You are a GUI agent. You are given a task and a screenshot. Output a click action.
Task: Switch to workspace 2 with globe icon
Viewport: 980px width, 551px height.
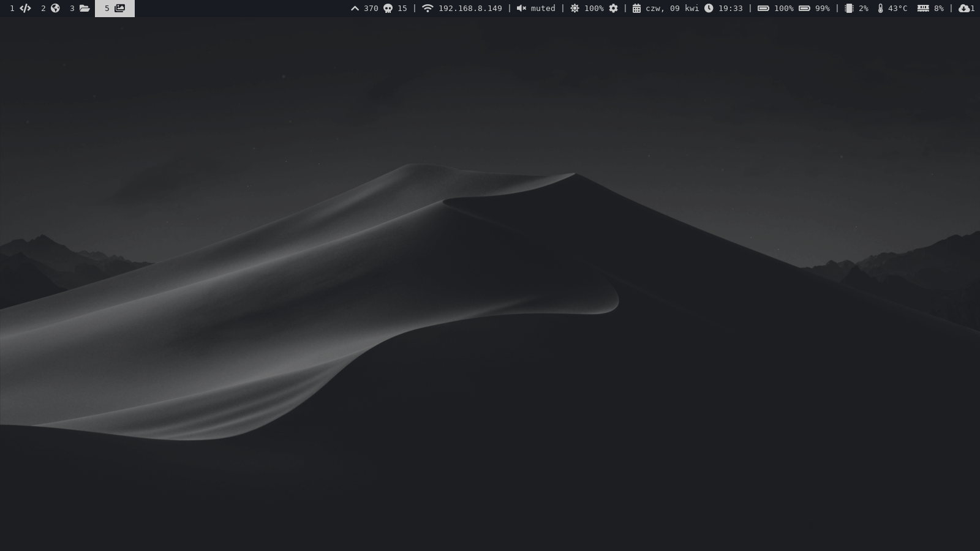[50, 8]
